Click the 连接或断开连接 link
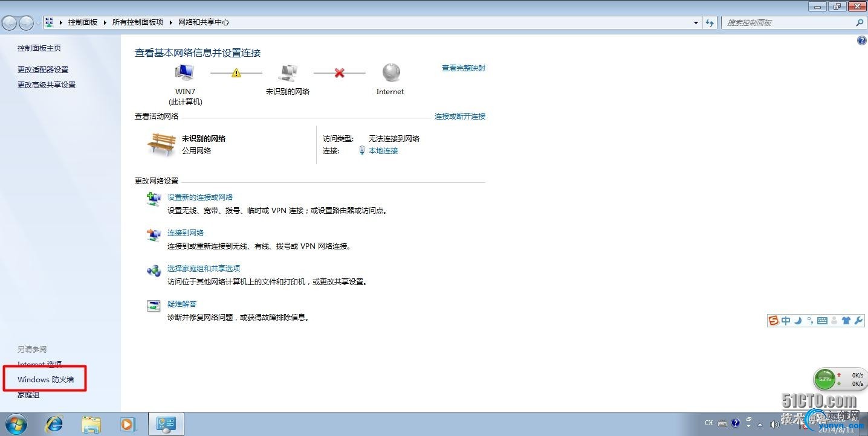Screen dimensions: 868x436 (x=460, y=117)
